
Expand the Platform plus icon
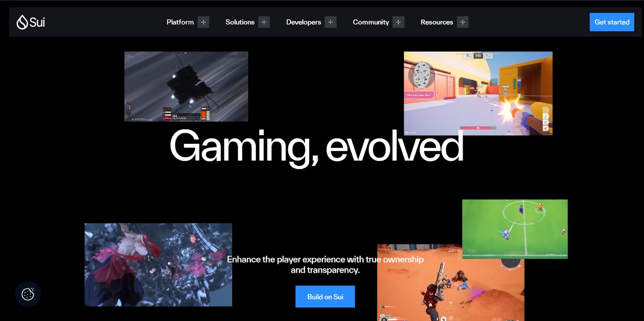pyautogui.click(x=203, y=22)
